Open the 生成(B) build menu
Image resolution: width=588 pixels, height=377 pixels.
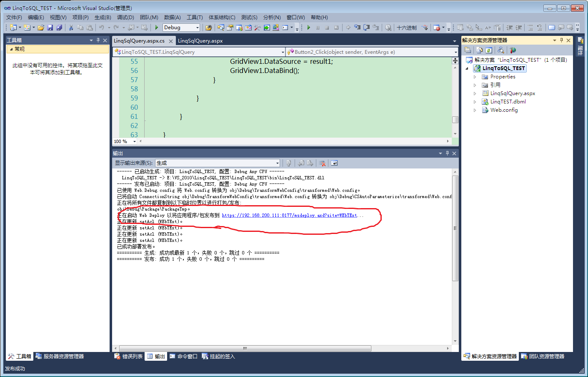(x=103, y=18)
